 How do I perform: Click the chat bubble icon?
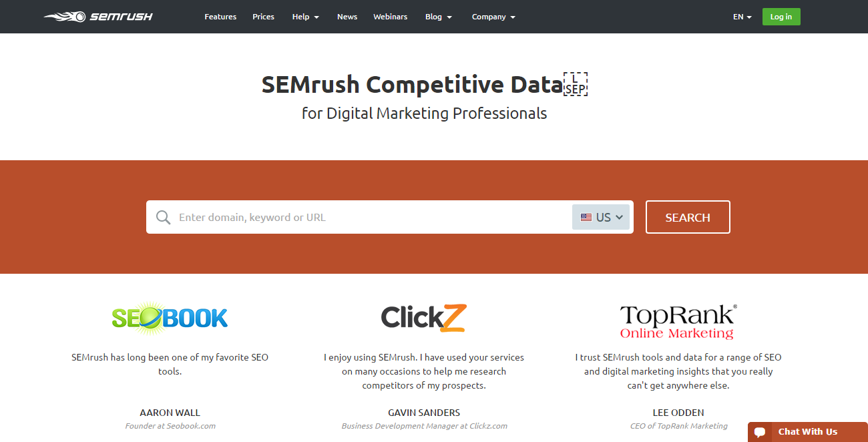point(760,432)
